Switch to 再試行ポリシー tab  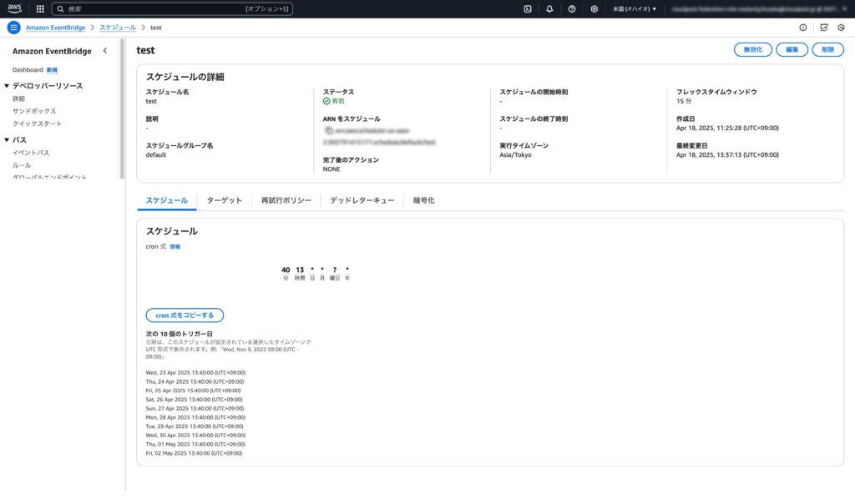[x=286, y=200]
